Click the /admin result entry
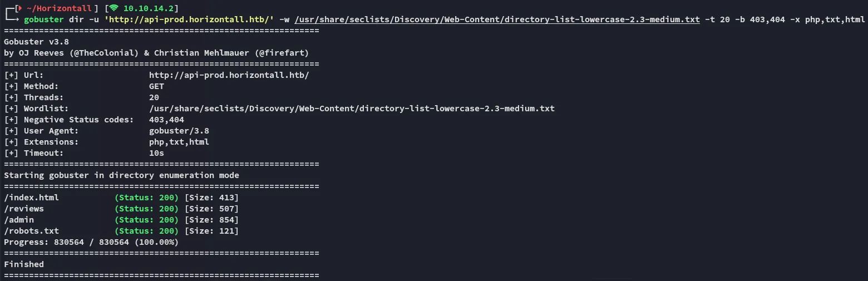868x281 pixels. 19,220
